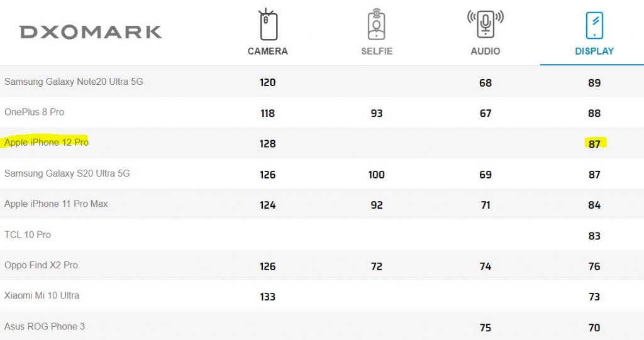Open Samsung Galaxy Note20 Ultra 5G link

coord(74,82)
